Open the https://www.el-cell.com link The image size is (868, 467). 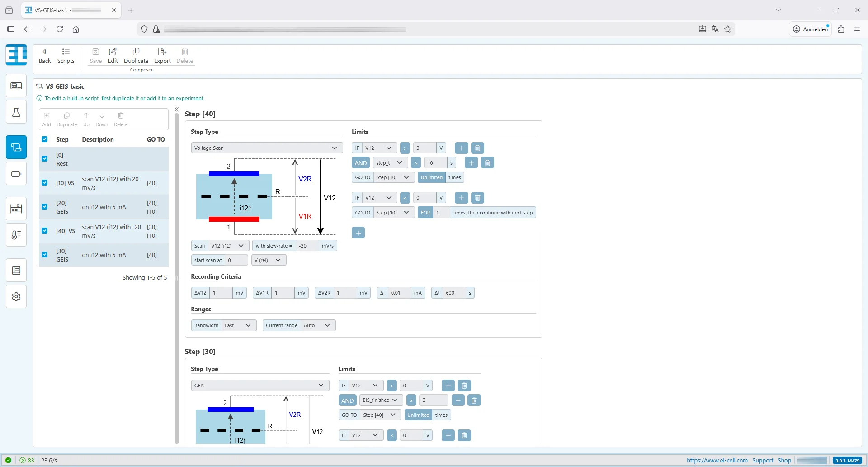click(717, 460)
